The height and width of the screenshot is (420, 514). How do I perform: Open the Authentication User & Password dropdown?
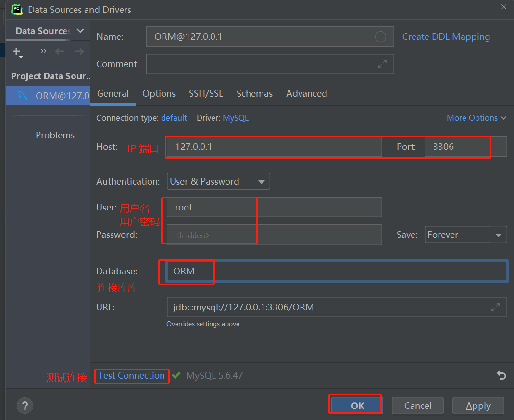218,181
